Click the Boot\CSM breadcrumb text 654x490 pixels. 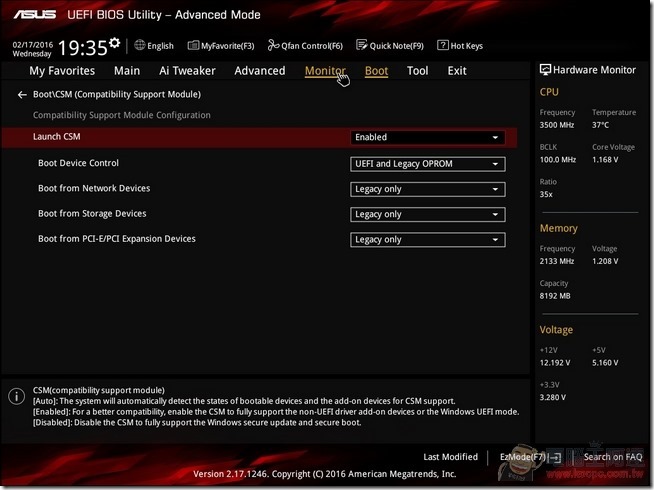[117, 95]
